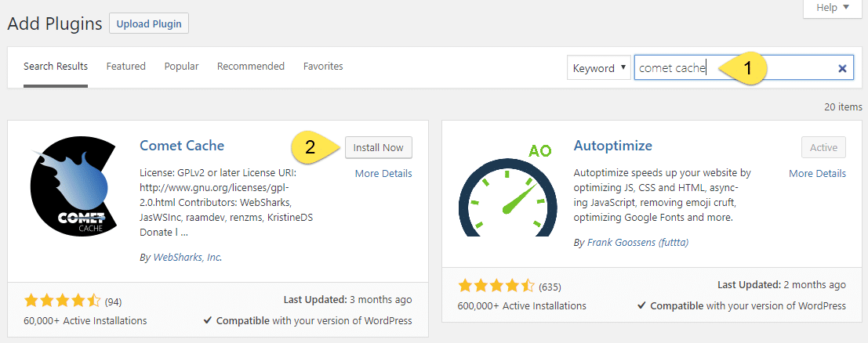
Task: Open the Recommended plugins tab
Action: 251,67
